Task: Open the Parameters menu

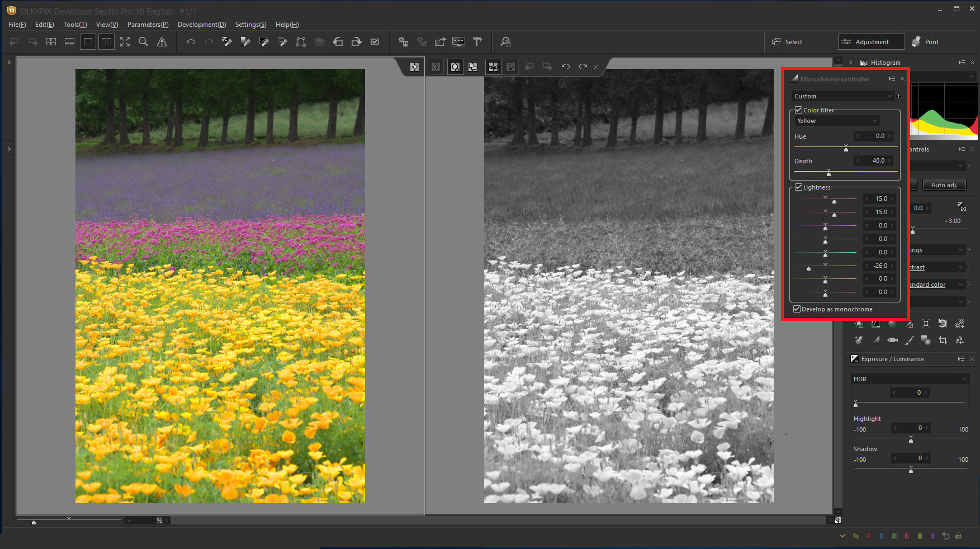Action: [148, 25]
